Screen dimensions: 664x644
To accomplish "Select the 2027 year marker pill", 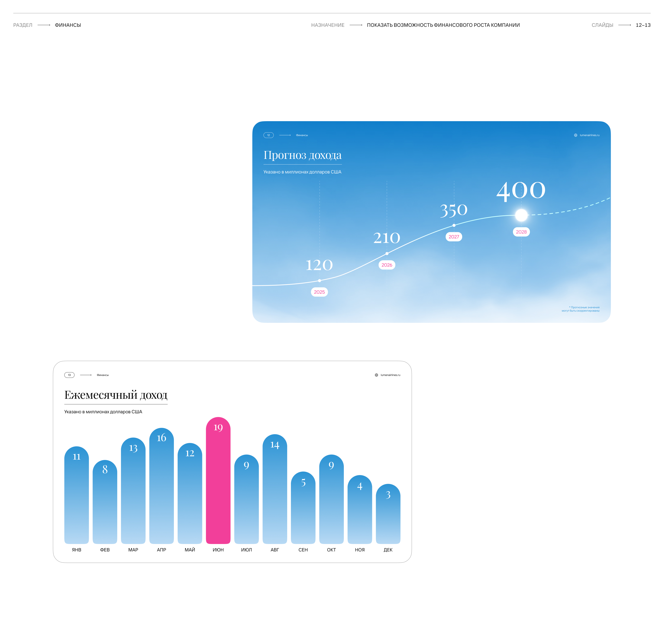I will pos(454,237).
